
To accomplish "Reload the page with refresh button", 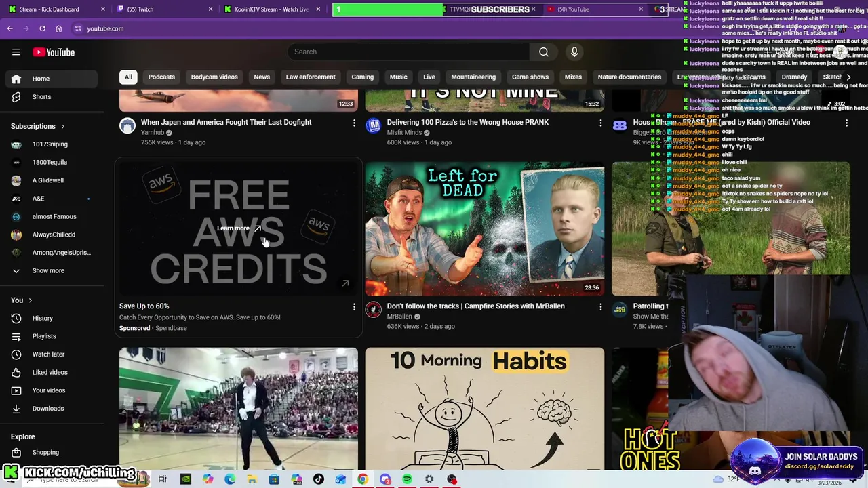I will click(x=42, y=28).
